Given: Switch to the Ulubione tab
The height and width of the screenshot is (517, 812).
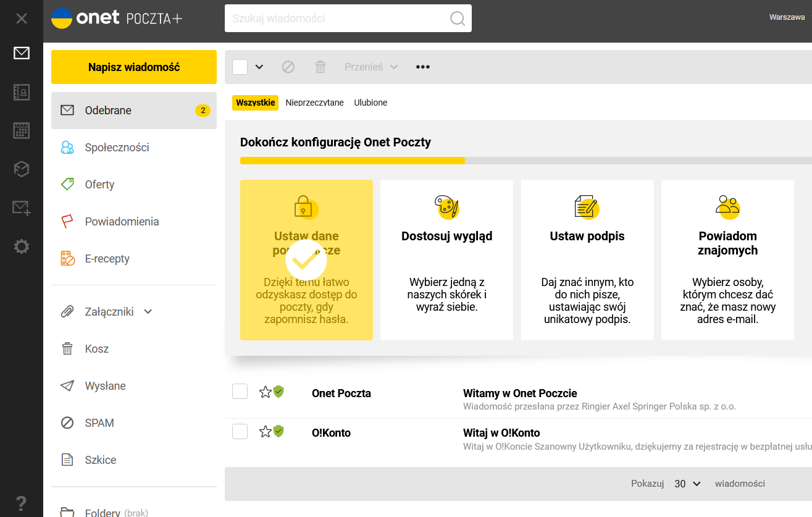Looking at the screenshot, I should [x=370, y=103].
